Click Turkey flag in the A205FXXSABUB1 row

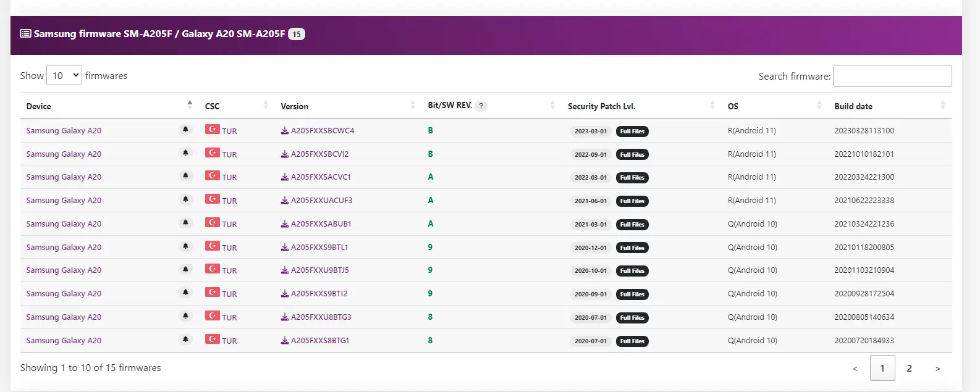point(213,222)
